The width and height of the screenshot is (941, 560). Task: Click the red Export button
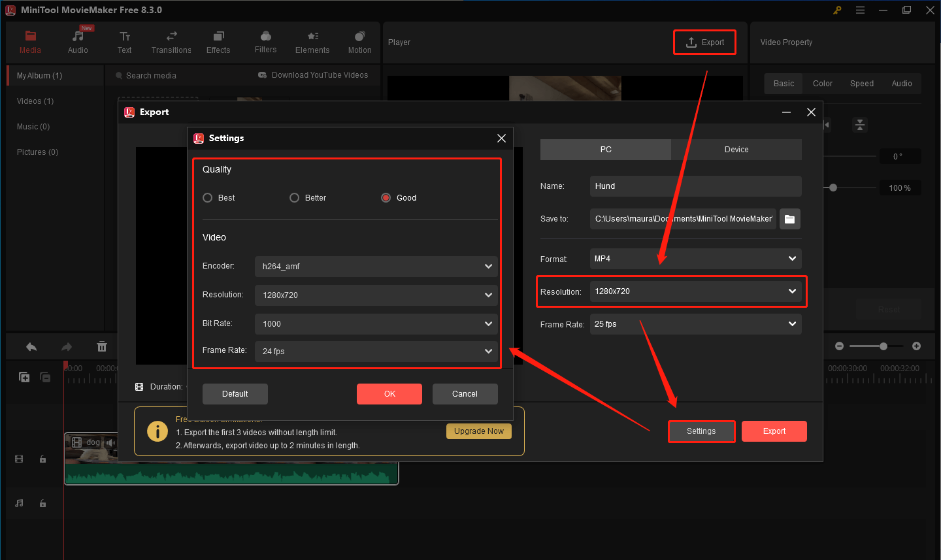(x=774, y=431)
